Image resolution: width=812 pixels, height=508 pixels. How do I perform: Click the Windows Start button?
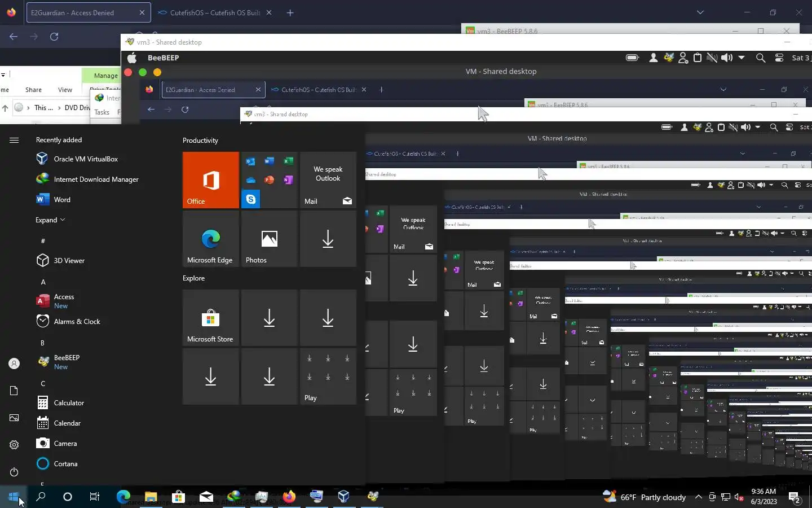pyautogui.click(x=14, y=497)
